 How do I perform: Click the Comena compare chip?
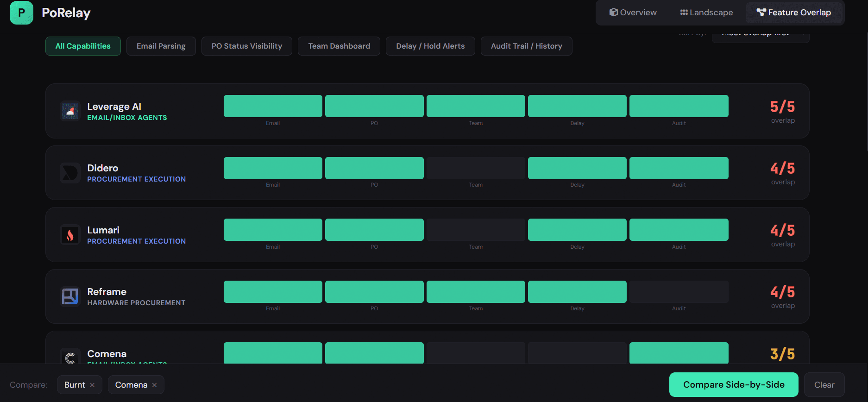pos(136,385)
